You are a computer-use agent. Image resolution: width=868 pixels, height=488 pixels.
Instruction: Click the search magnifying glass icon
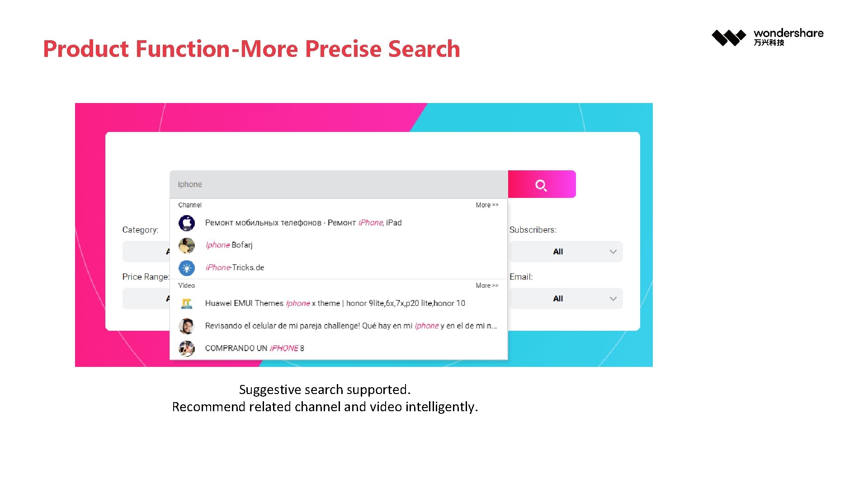click(x=541, y=183)
